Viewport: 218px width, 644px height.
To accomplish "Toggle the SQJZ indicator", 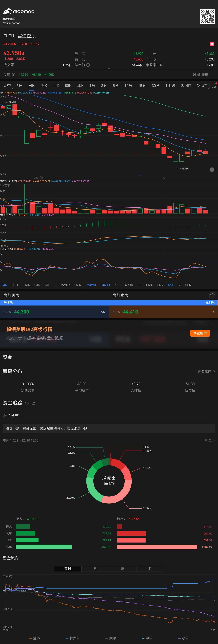I will pos(78,285).
